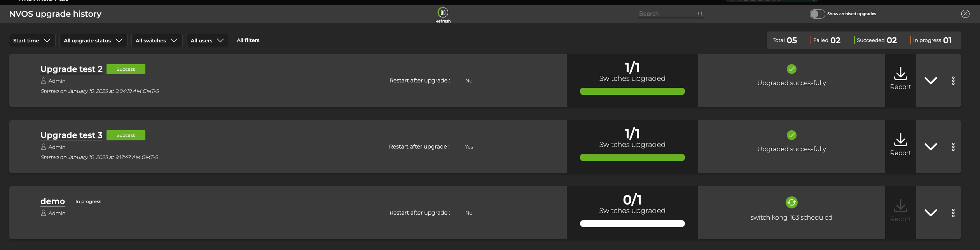Close the NVOS upgrade history panel
Viewport: 980px width, 250px height.
[x=965, y=14]
